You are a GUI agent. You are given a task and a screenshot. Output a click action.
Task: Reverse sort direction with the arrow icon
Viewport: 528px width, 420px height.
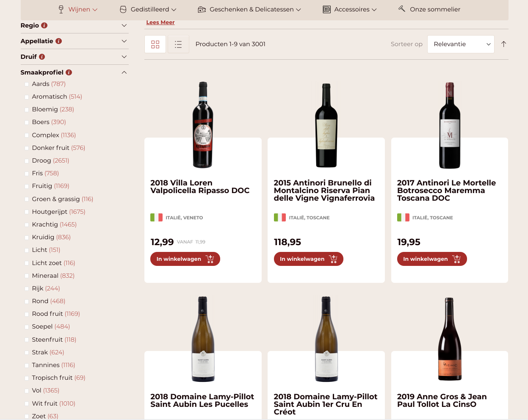pyautogui.click(x=503, y=44)
